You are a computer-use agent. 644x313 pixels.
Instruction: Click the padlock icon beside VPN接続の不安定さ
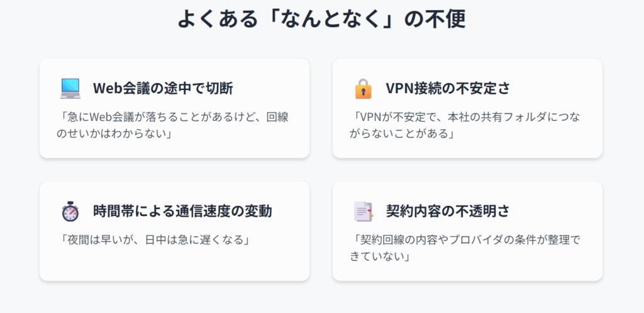click(363, 89)
